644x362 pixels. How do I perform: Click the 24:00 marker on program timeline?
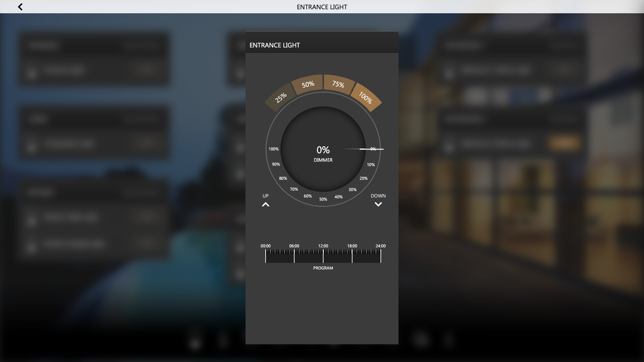[381, 246]
